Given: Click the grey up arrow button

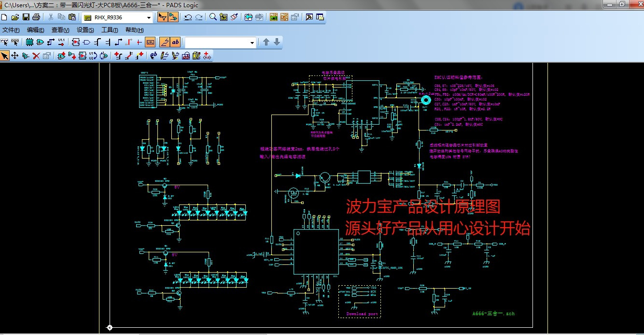Looking at the screenshot, I should [x=266, y=43].
